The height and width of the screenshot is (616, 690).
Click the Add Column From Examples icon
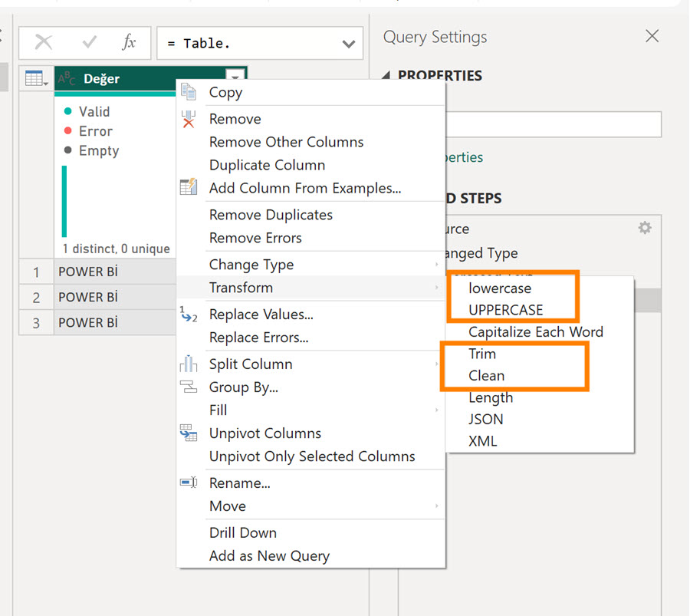(x=189, y=187)
